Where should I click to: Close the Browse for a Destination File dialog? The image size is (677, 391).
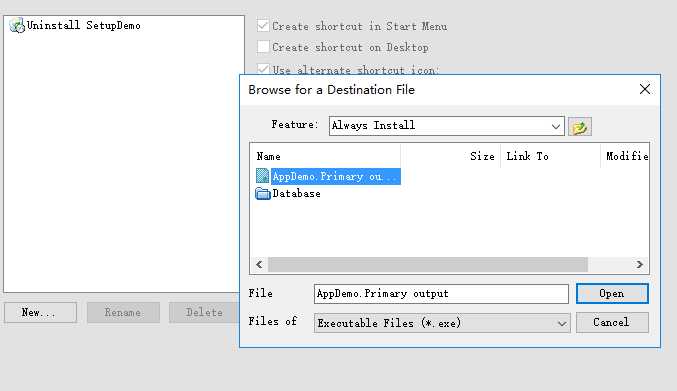(645, 89)
